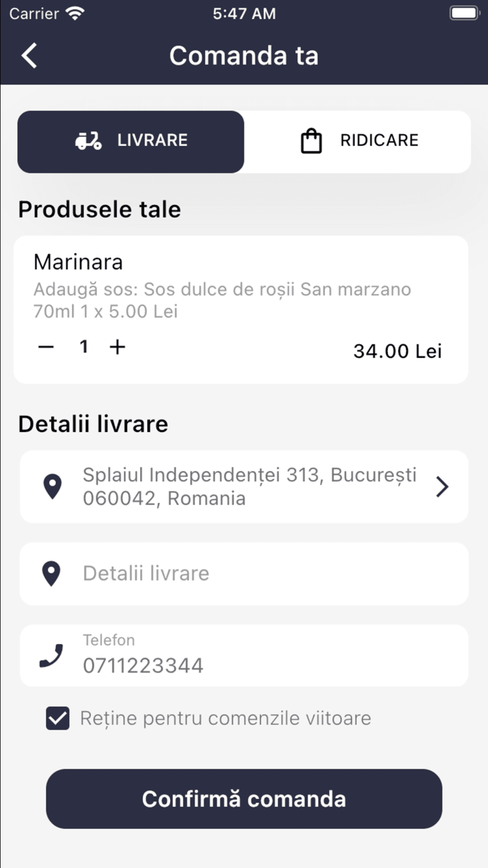Tap the Reține pentru comenzile viitoare label
This screenshot has height=868, width=488.
225,718
